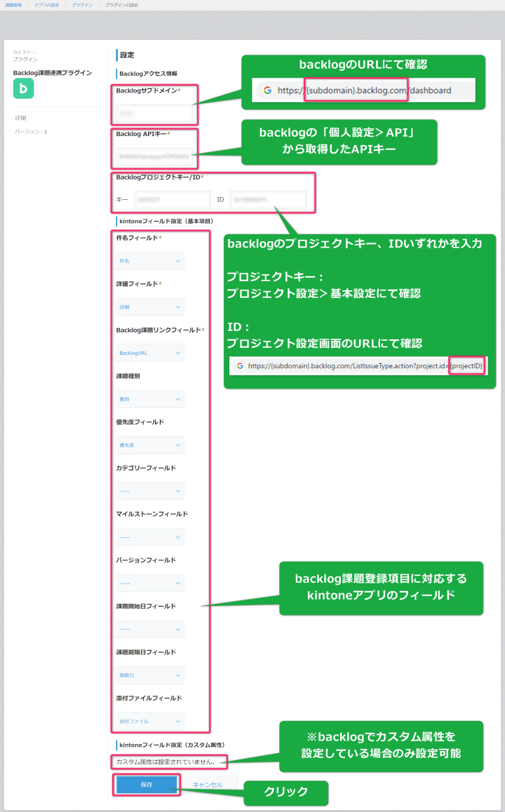The image size is (505, 812).
Task: Open the 件名フィールド dropdown
Action: click(x=150, y=261)
